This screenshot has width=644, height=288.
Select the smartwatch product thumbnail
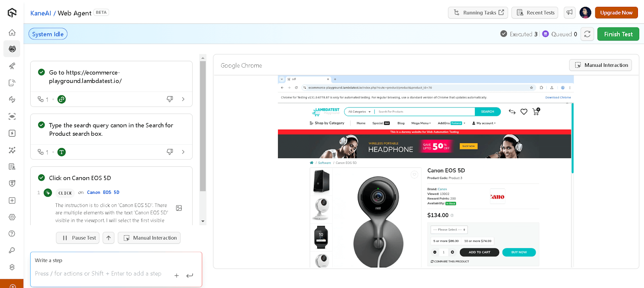point(321,237)
